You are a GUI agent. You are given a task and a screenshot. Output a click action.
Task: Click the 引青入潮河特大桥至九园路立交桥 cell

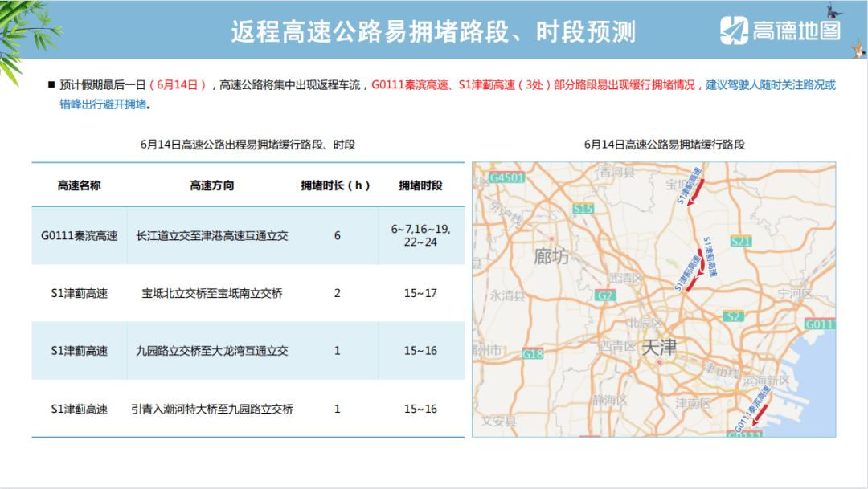click(212, 409)
